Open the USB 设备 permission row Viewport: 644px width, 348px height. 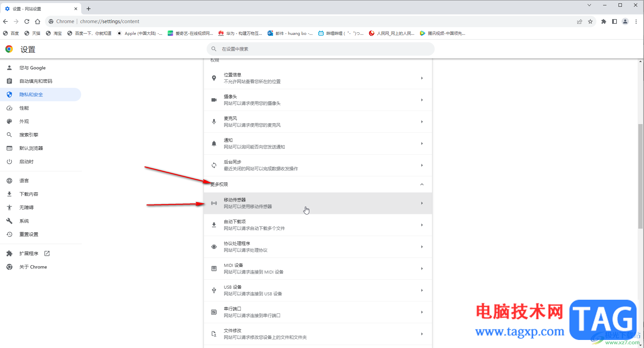click(318, 290)
